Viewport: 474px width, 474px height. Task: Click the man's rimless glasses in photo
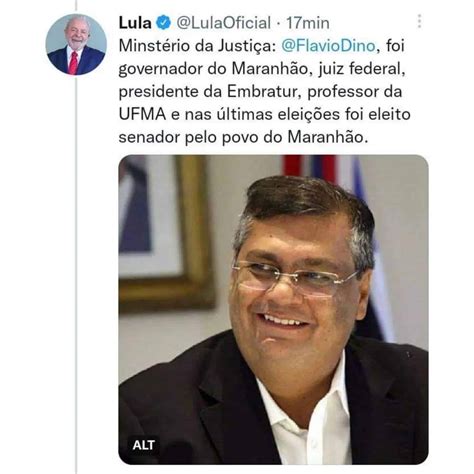pos(295,276)
